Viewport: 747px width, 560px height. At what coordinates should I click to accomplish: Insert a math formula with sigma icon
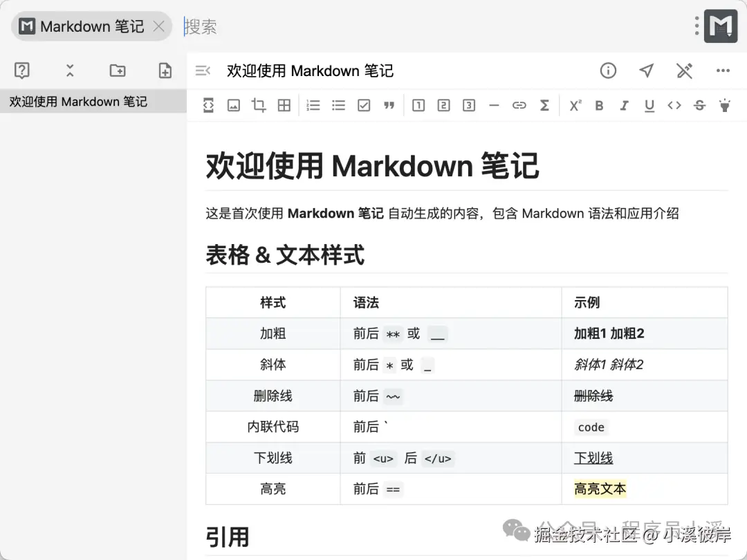(x=544, y=105)
